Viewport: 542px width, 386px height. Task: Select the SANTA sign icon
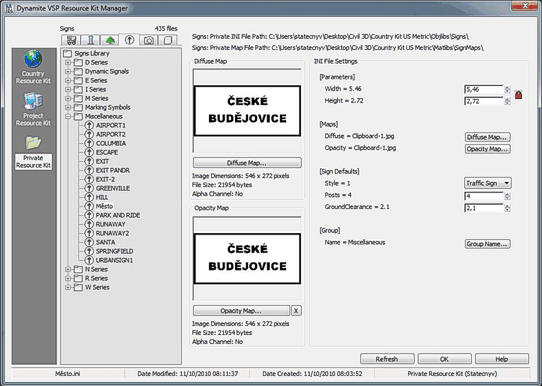tap(89, 242)
